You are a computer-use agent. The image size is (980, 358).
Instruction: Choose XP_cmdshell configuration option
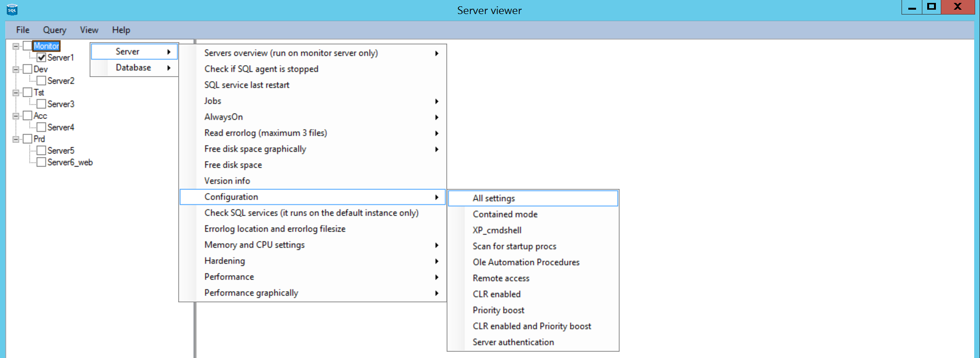click(497, 230)
